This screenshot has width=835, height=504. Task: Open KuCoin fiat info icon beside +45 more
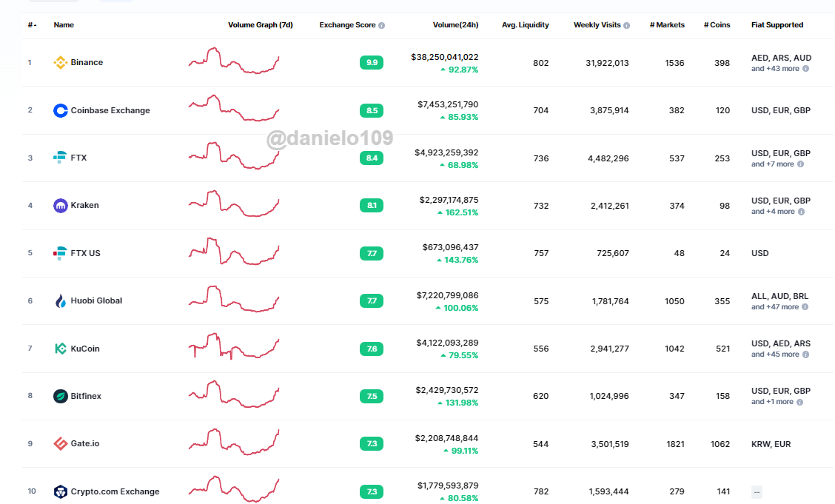pyautogui.click(x=805, y=355)
